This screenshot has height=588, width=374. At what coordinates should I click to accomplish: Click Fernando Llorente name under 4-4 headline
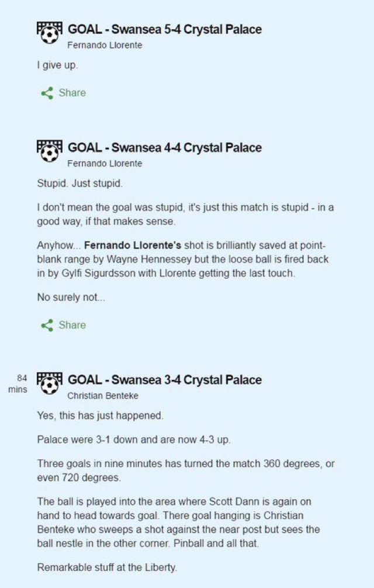point(105,164)
